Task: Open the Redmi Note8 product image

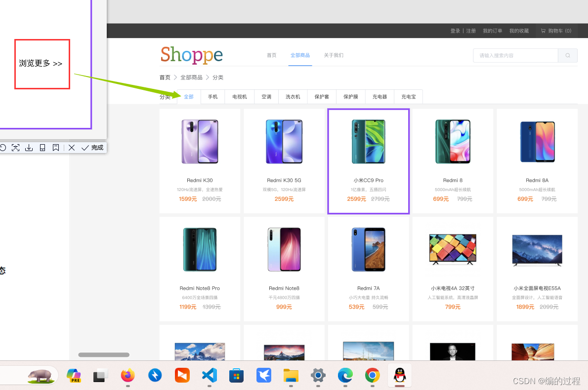Action: (284, 249)
